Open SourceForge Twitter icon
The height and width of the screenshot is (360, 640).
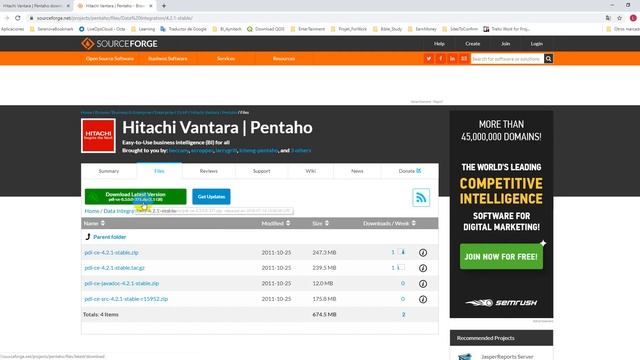point(429,59)
